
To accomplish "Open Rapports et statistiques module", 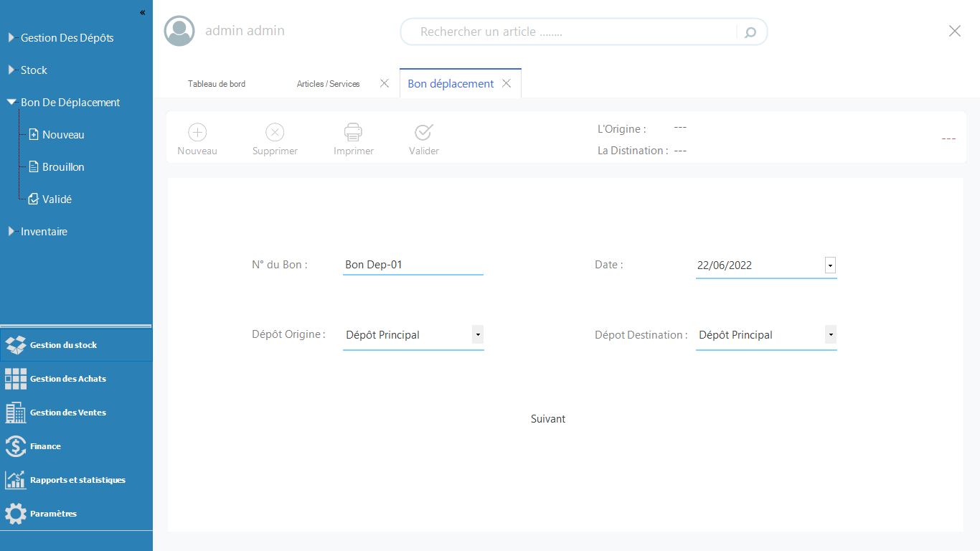I will pos(77,480).
